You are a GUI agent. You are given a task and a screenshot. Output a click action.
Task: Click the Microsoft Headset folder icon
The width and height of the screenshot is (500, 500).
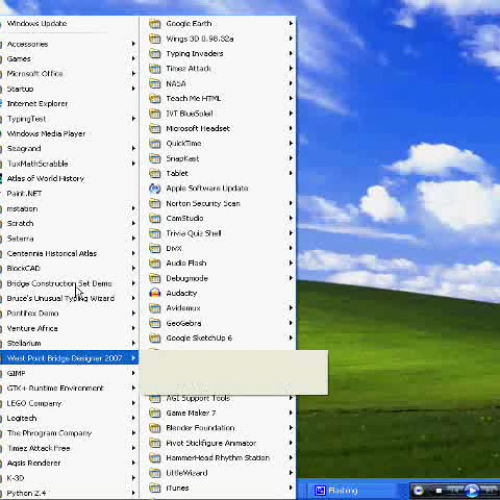click(155, 128)
